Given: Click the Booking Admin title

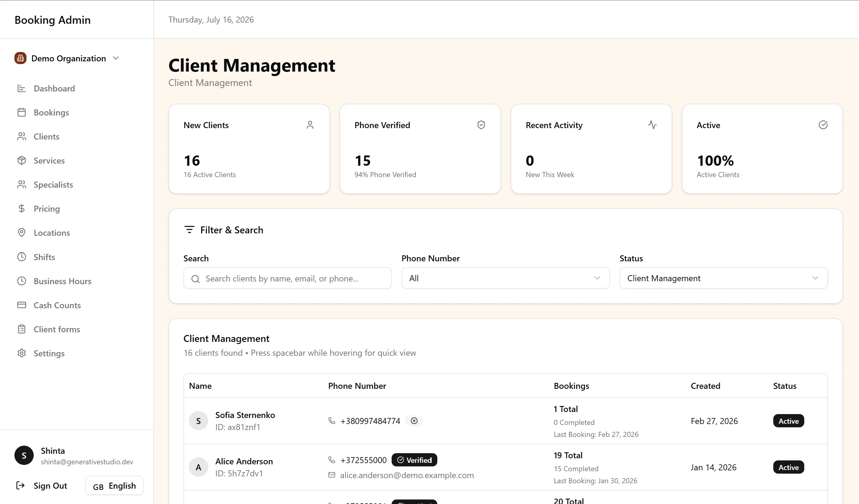Looking at the screenshot, I should (x=53, y=20).
